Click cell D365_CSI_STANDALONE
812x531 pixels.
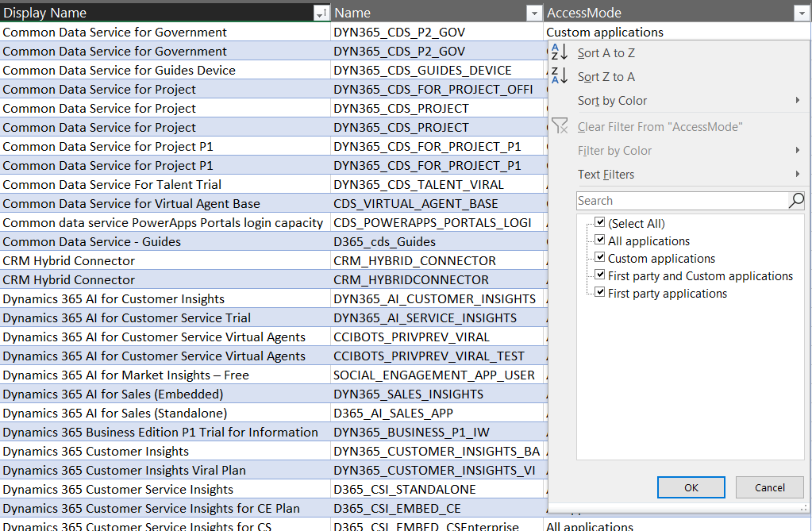(x=437, y=489)
